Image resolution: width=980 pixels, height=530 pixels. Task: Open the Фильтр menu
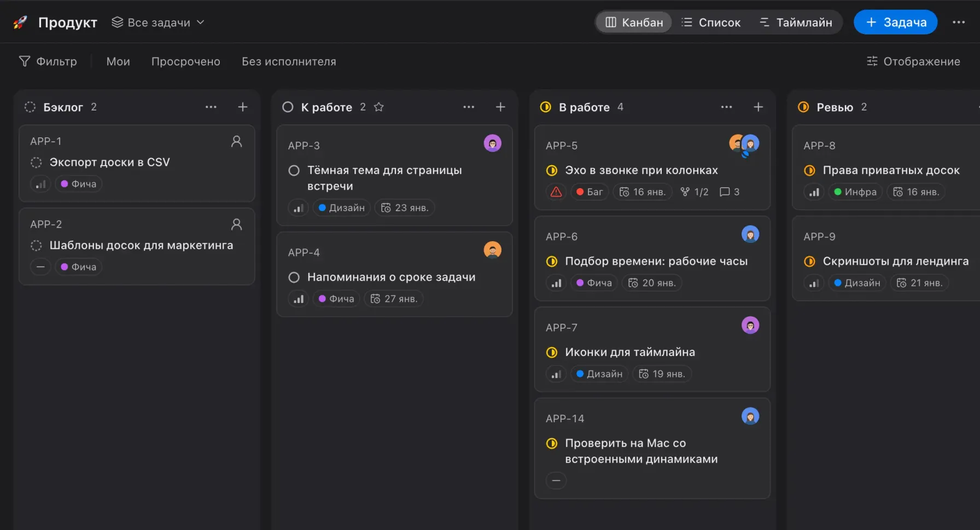(x=48, y=61)
